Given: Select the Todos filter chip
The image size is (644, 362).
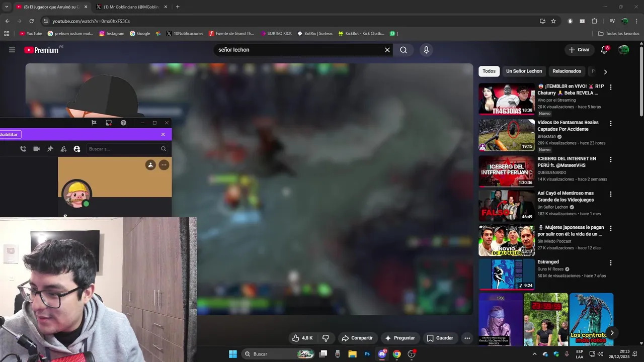Looking at the screenshot, I should pos(489,71).
